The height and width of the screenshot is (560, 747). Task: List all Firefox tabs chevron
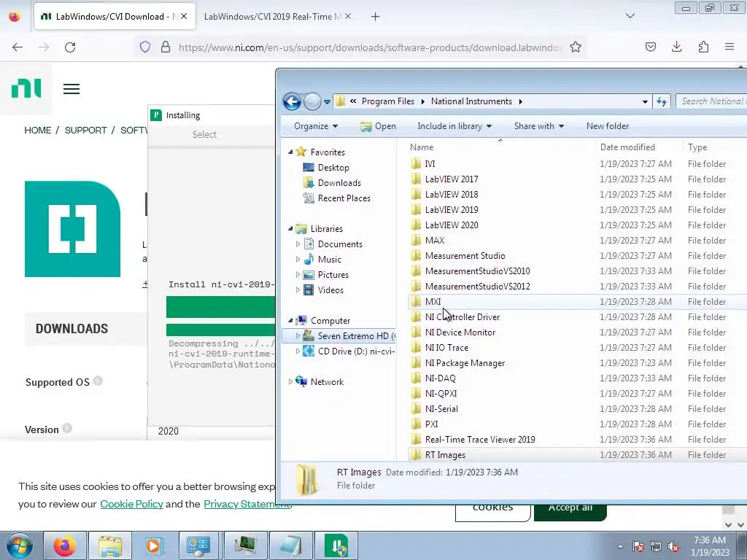630,16
